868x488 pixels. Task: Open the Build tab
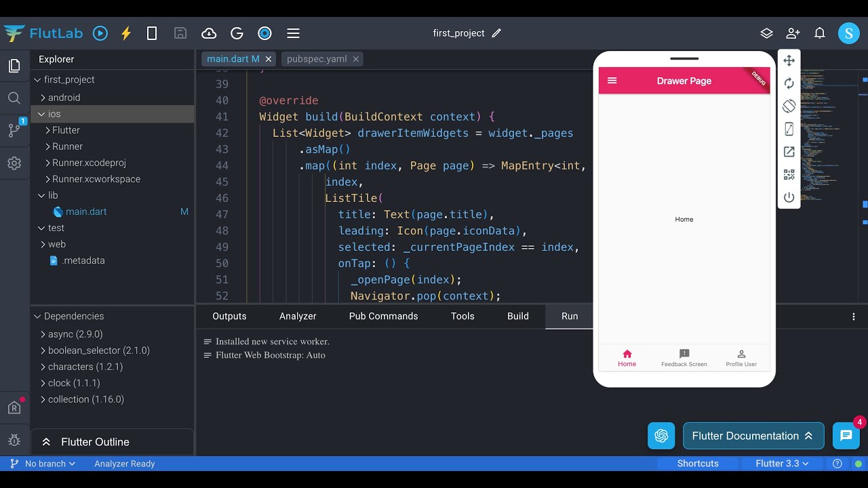[518, 316]
